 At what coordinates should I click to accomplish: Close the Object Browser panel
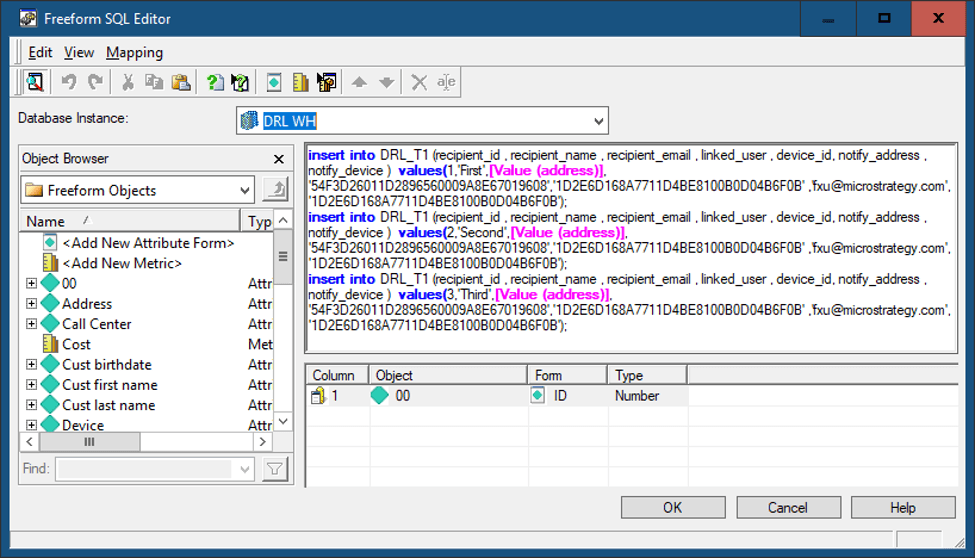279,159
